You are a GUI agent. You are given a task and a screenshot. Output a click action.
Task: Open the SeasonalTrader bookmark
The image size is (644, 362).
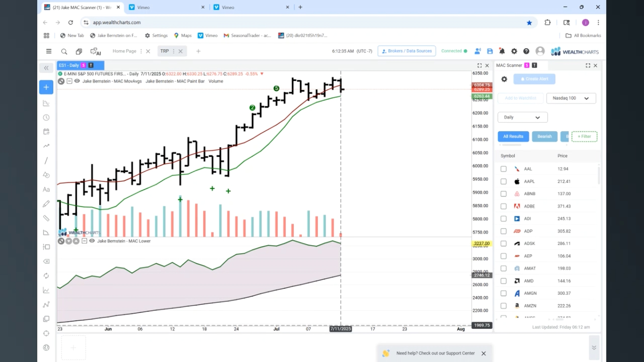(x=247, y=36)
